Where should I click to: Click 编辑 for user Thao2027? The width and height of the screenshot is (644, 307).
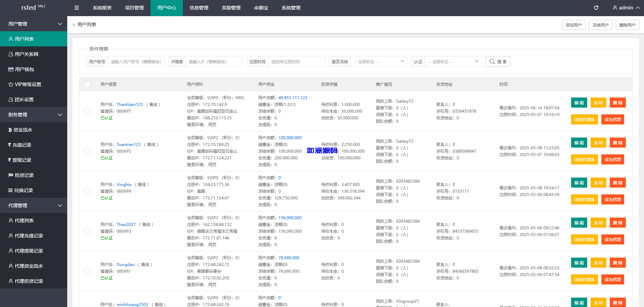tap(579, 223)
